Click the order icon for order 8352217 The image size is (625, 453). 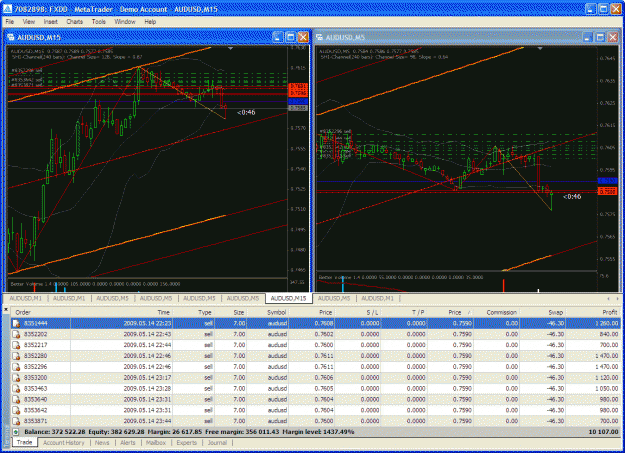16,345
